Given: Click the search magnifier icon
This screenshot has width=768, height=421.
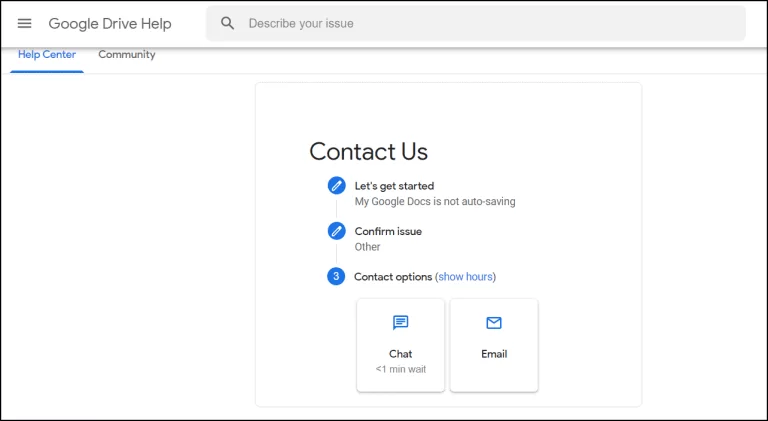Looking at the screenshot, I should coord(228,23).
